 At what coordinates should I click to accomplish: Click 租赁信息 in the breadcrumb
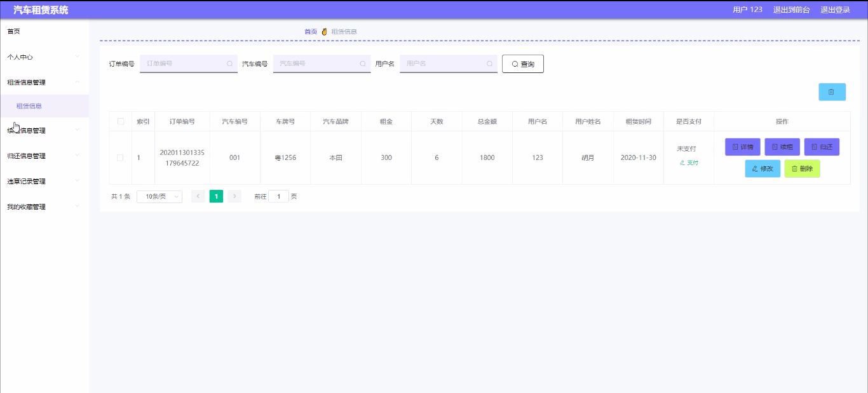[x=344, y=31]
